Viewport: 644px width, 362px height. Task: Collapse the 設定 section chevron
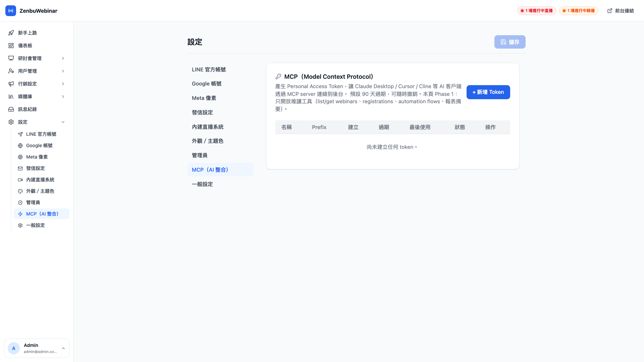pyautogui.click(x=63, y=122)
